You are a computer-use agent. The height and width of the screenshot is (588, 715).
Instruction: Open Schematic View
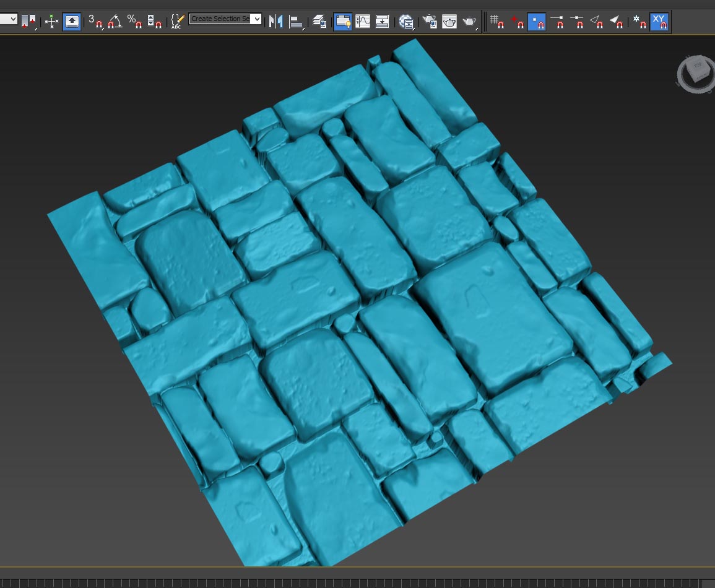pos(382,22)
